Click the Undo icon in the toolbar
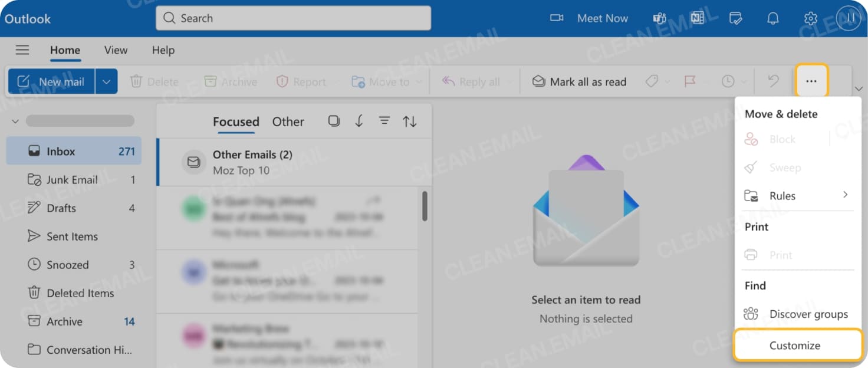 tap(772, 81)
